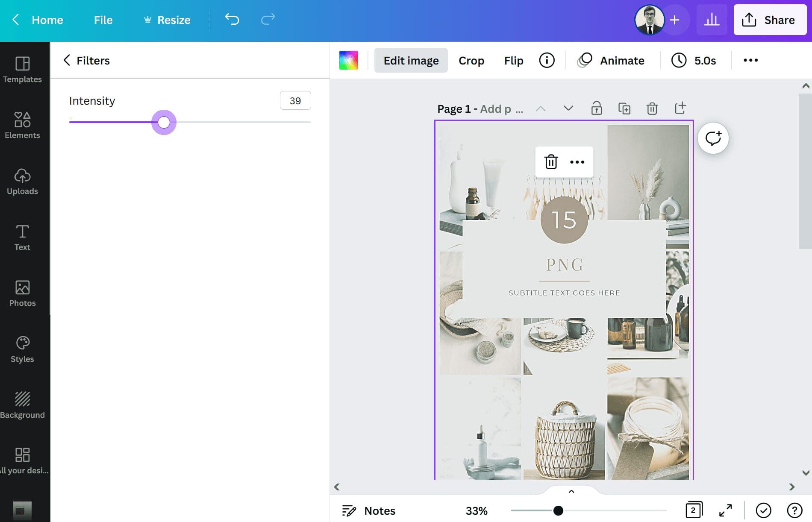This screenshot has height=522, width=812.
Task: Open the Photos panel
Action: point(22,293)
